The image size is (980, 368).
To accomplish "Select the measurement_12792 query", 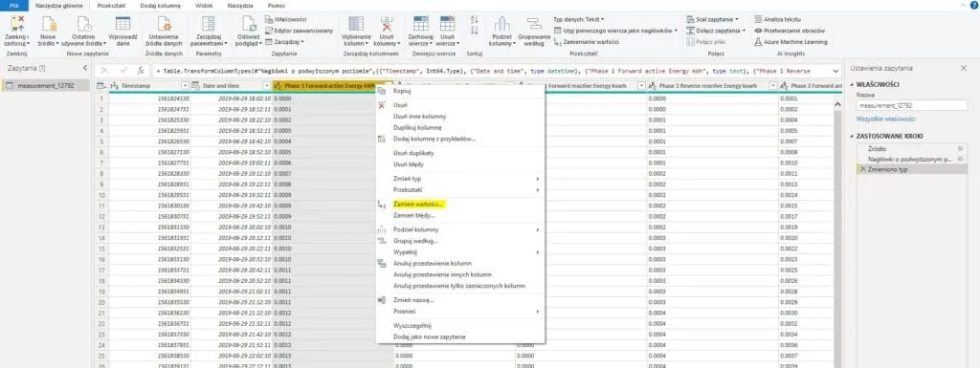I will click(x=46, y=85).
